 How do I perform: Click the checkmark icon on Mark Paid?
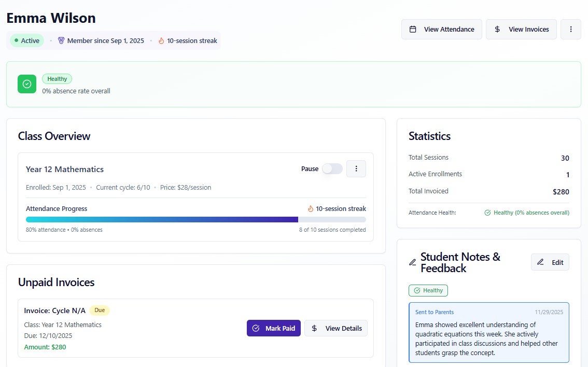(256, 328)
